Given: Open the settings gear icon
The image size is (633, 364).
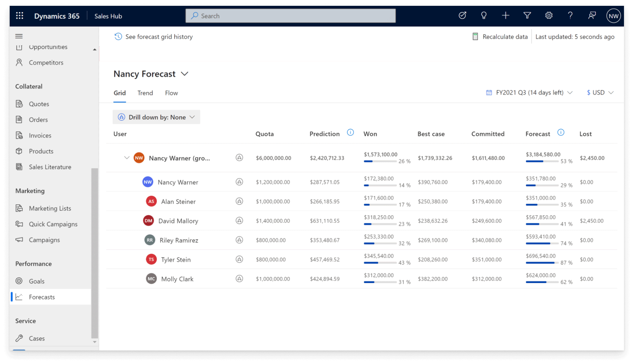Looking at the screenshot, I should point(549,15).
